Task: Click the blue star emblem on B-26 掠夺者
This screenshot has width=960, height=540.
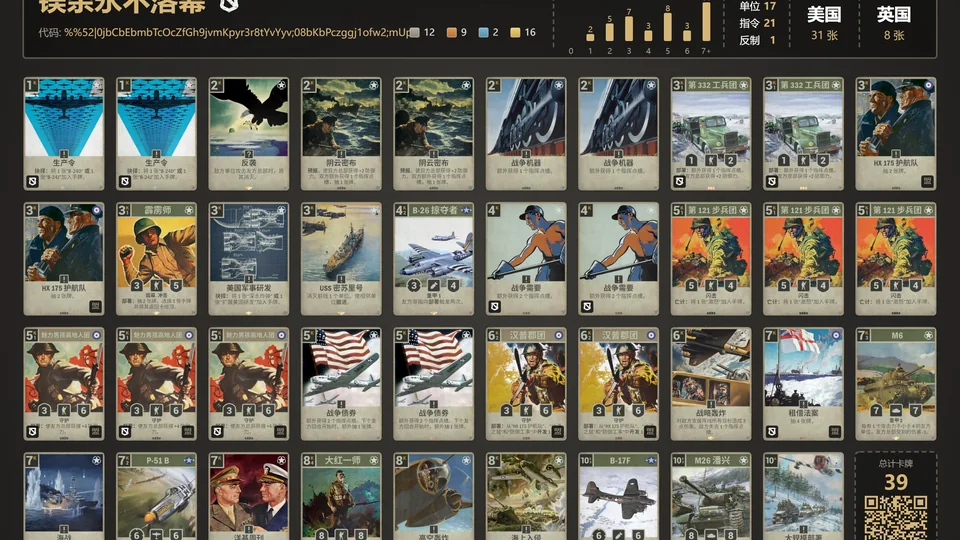Action: pos(466,210)
